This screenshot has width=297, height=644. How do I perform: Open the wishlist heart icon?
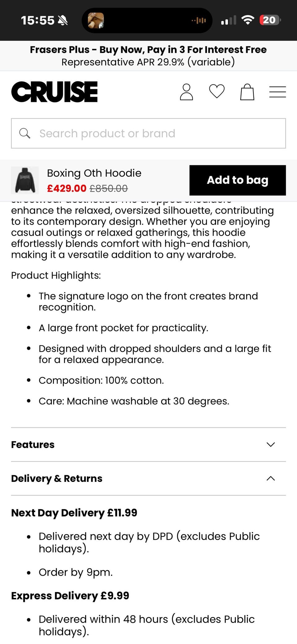point(217,92)
